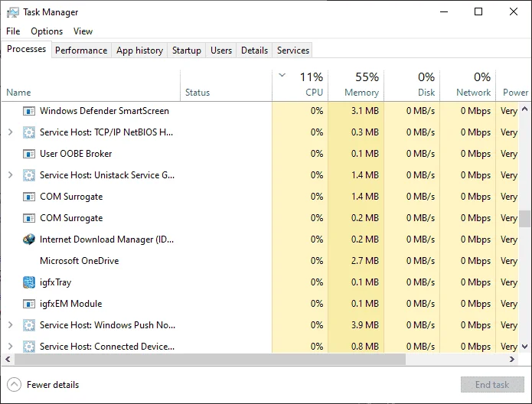
Task: Expand Service Host: Unistack Service Group
Action: click(x=10, y=175)
